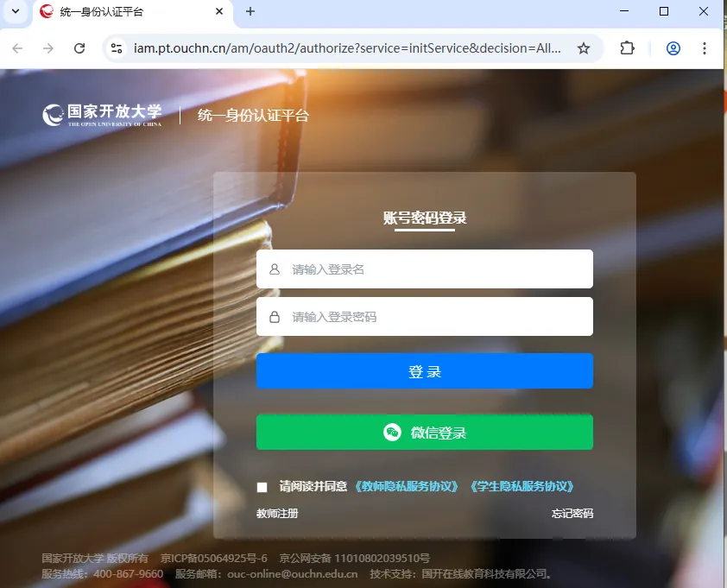Minimize the browser window
Viewport: 727px width, 588px height.
pos(624,11)
